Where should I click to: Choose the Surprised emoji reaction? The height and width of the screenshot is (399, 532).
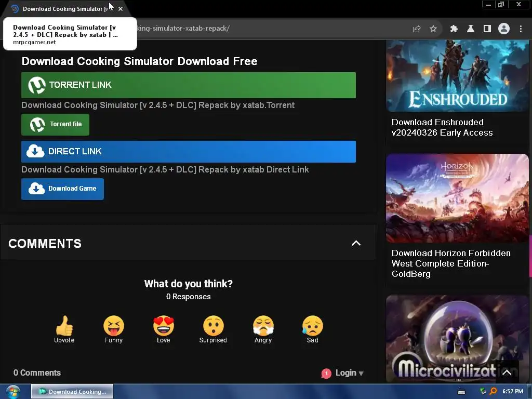point(213,329)
